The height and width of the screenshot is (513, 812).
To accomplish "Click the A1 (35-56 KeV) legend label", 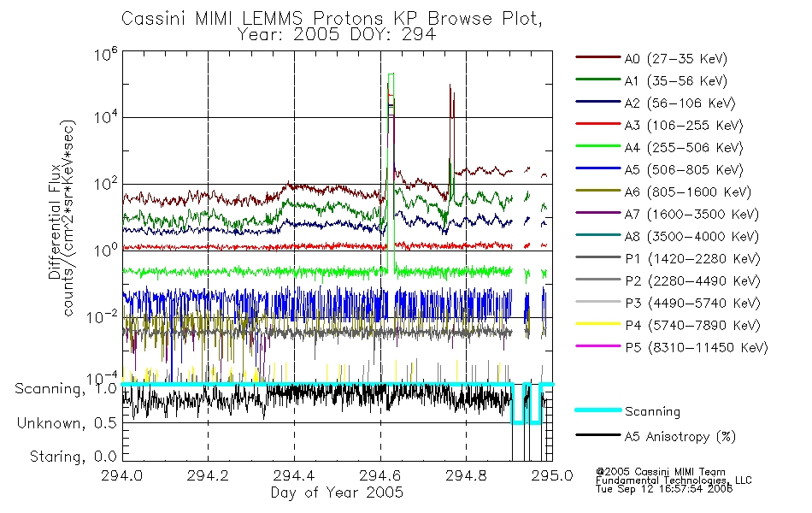I will pyautogui.click(x=675, y=81).
